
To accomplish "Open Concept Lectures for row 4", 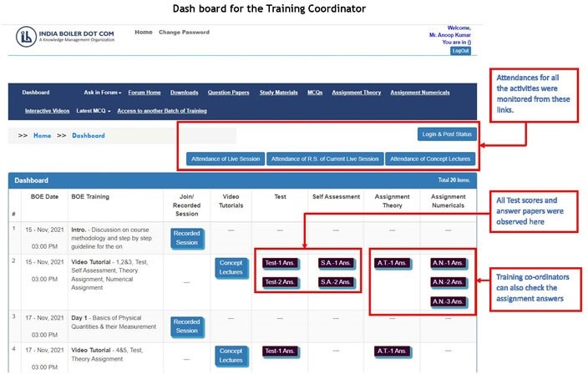I will 230,356.
